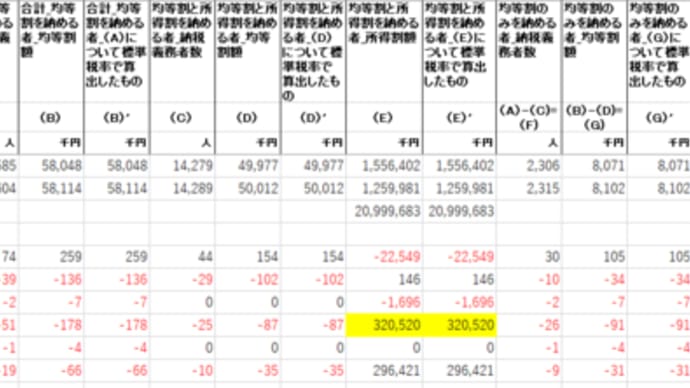The image size is (690, 388).
Task: Select the cell with value 14,279
Action: (182, 166)
